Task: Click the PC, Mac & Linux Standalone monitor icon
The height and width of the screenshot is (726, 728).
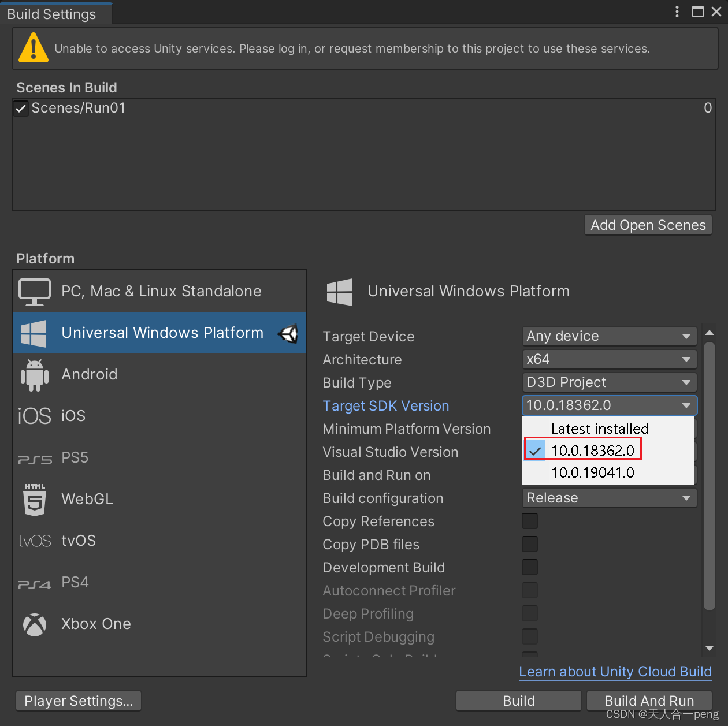Action: [x=34, y=291]
